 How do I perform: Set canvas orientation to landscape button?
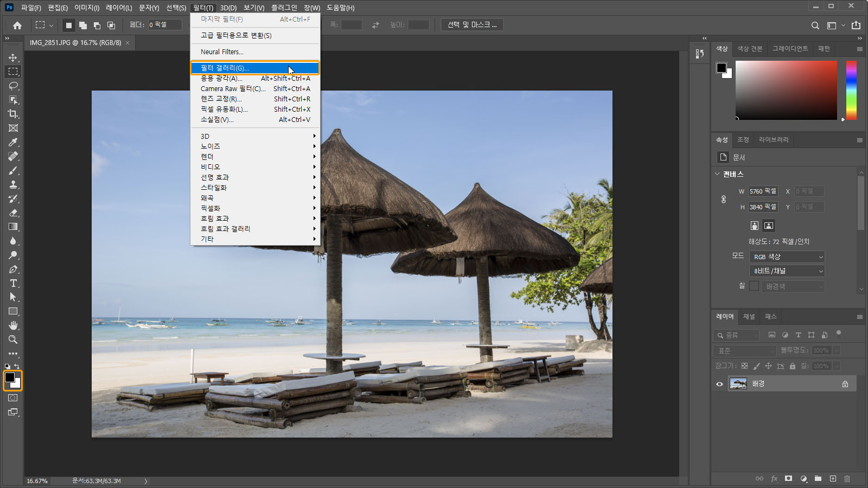[x=769, y=226]
